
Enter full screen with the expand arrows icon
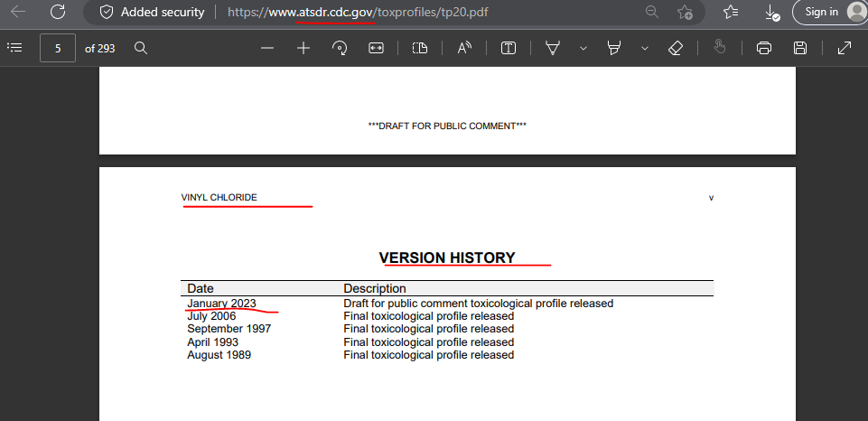click(x=844, y=48)
